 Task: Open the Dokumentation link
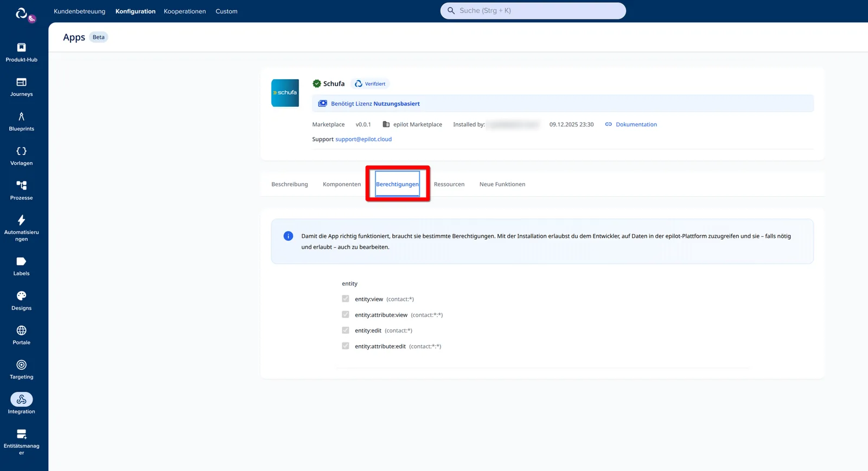(x=636, y=125)
